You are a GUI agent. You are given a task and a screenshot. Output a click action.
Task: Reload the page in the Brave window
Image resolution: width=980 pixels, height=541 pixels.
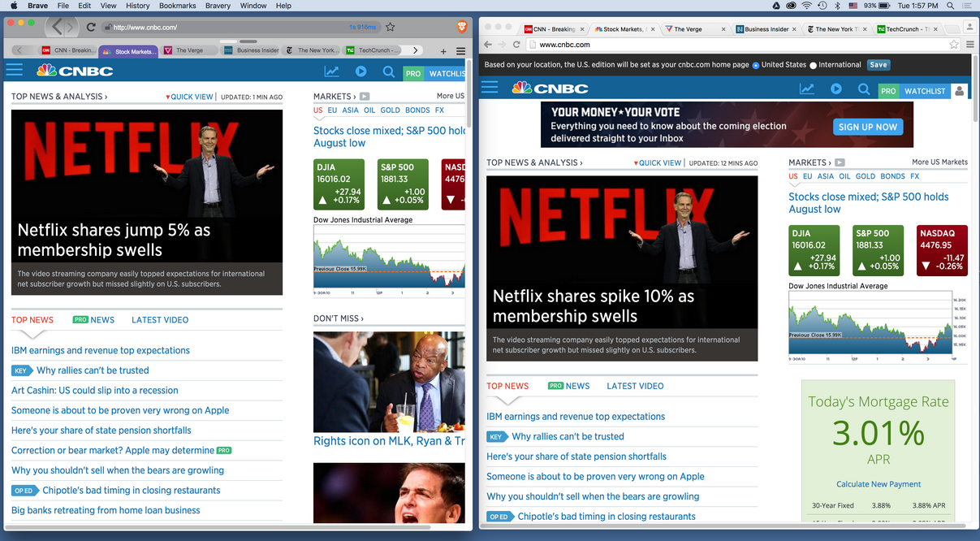coord(90,27)
